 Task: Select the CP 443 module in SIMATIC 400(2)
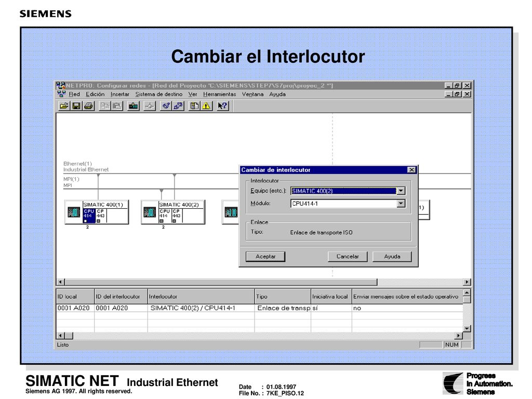(x=176, y=216)
